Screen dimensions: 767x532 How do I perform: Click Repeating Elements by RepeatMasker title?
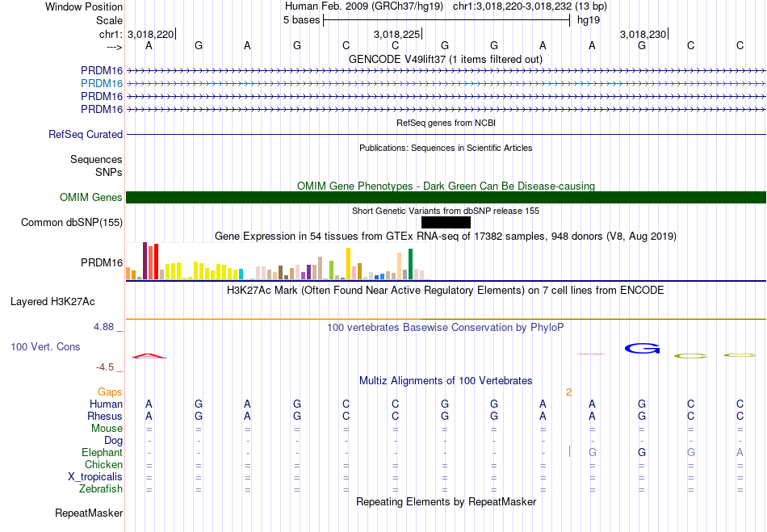pos(446,501)
